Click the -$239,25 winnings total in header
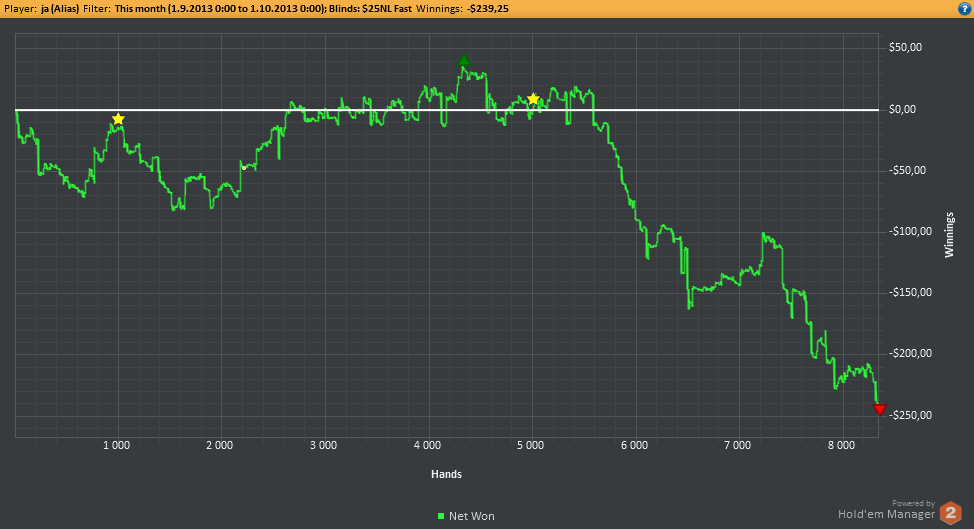The height and width of the screenshot is (529, 974). point(496,8)
